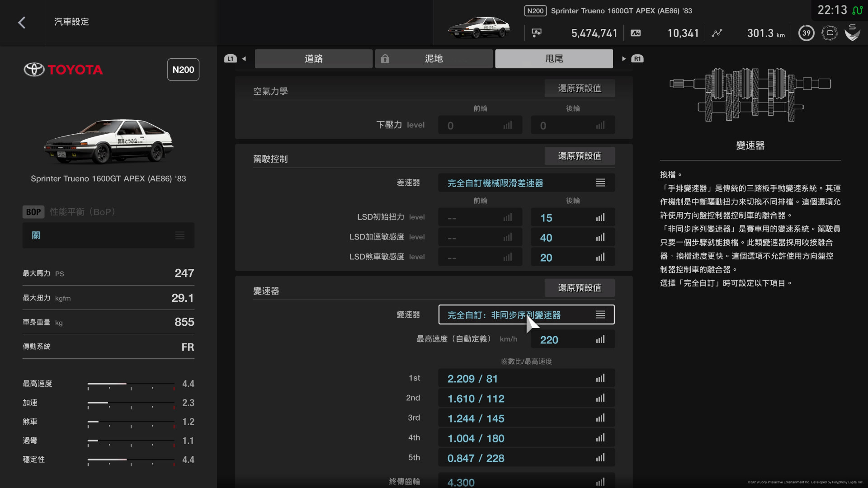The height and width of the screenshot is (488, 868).
Task: Click the transmission gearbox diagram
Action: 750,95
